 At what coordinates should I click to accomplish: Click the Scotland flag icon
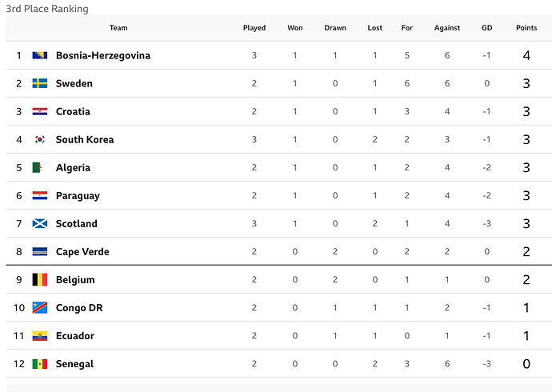point(40,224)
